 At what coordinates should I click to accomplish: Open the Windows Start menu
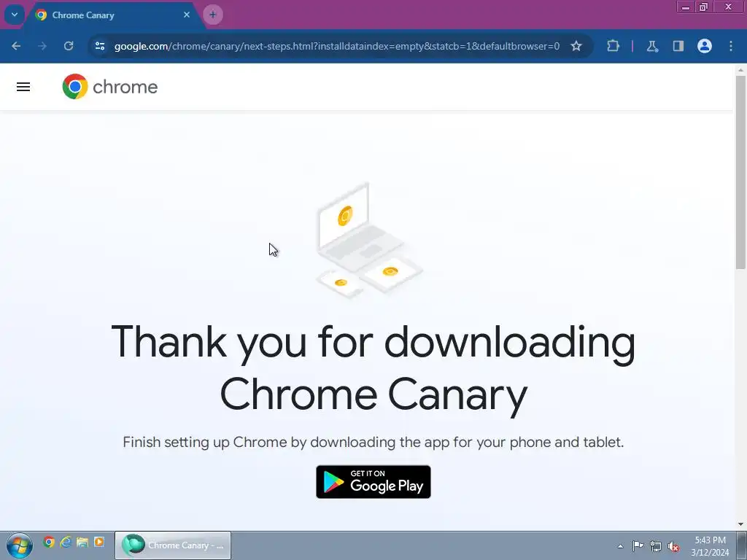click(x=19, y=545)
